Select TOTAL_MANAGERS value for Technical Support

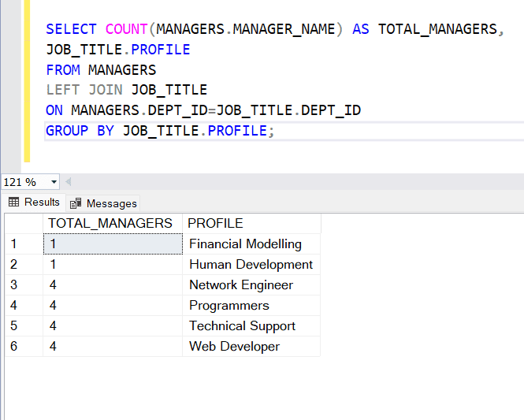[113, 325]
